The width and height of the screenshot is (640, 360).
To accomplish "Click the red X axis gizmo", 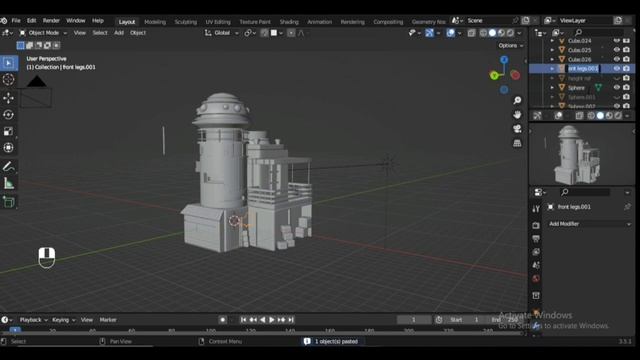I will [x=516, y=75].
